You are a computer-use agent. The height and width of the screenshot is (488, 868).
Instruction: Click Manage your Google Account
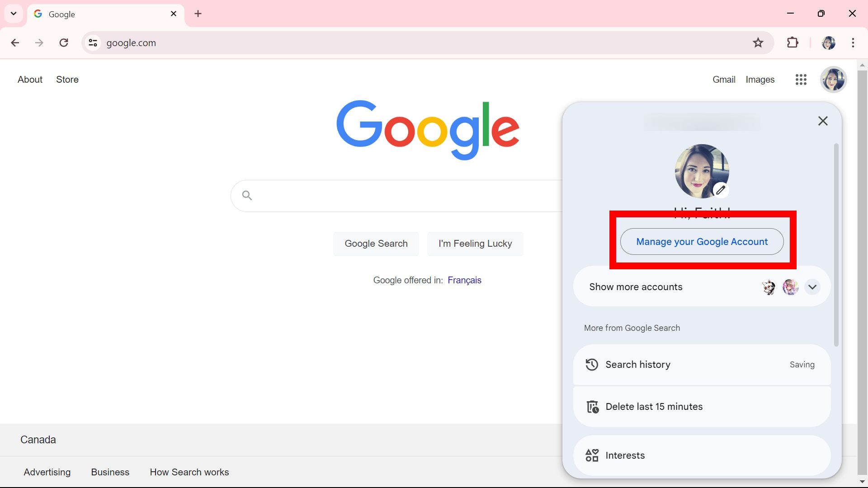[x=702, y=242]
